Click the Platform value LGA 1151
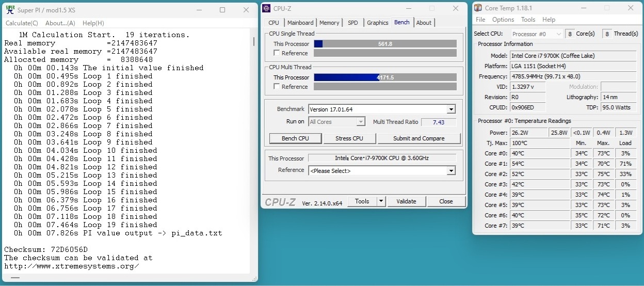 (x=573, y=66)
